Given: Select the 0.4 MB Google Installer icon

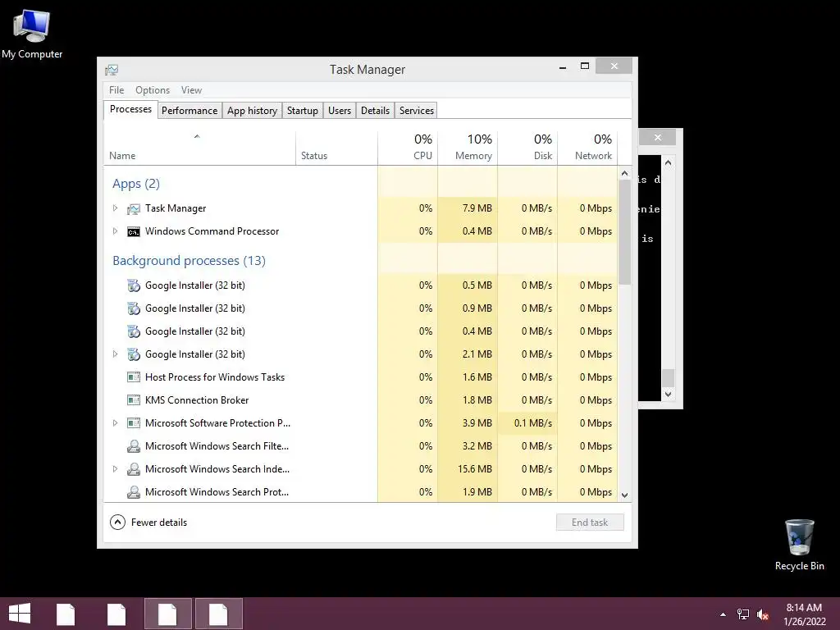Looking at the screenshot, I should (134, 331).
